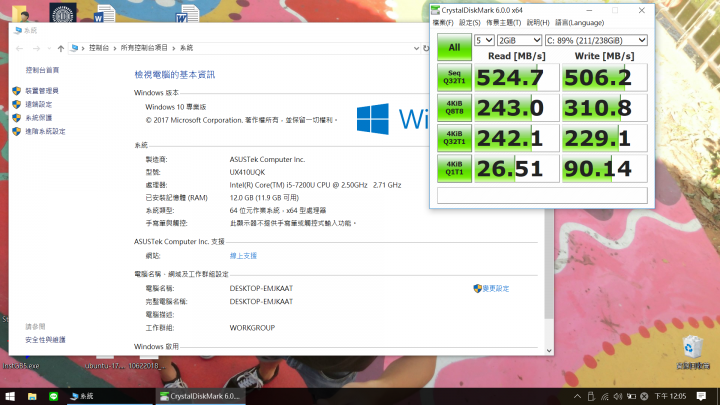Open Remote settings (遠端設定) link
The image size is (720, 405).
coord(39,104)
